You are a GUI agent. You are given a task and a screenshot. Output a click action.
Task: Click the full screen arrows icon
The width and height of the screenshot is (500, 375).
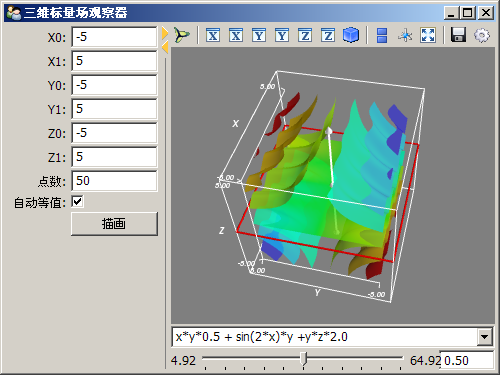428,35
